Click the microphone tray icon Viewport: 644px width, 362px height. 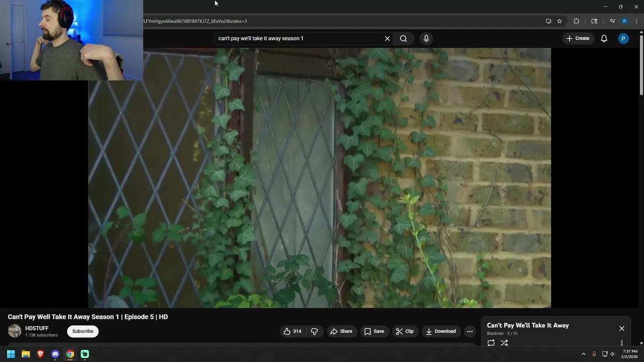tap(594, 354)
